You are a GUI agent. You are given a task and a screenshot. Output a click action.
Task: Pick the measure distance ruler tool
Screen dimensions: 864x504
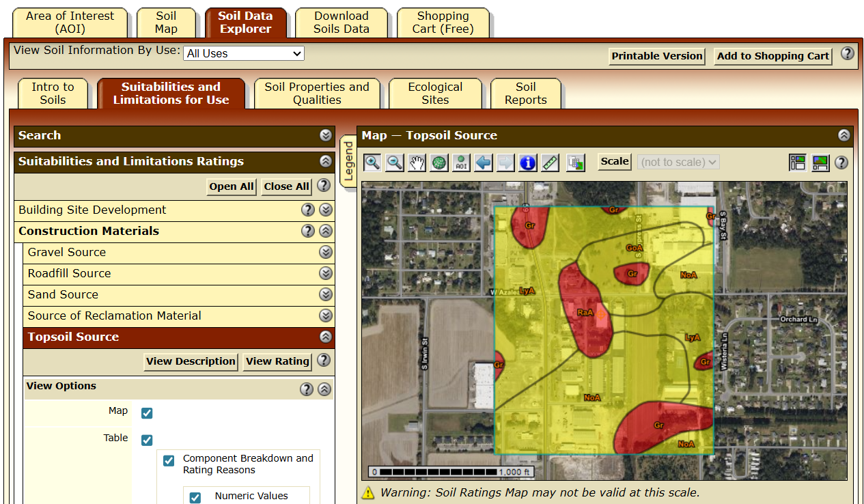tap(550, 163)
